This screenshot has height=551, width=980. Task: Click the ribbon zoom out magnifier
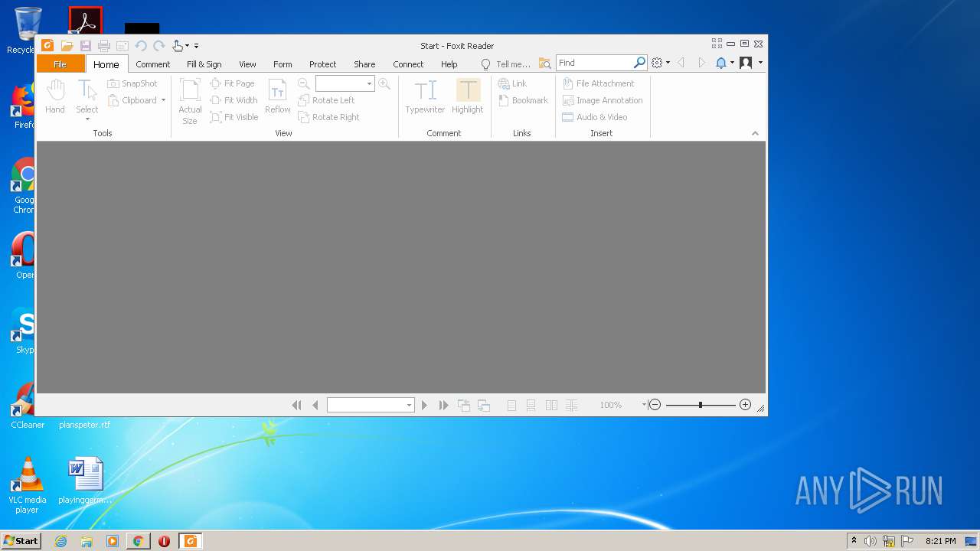coord(304,83)
